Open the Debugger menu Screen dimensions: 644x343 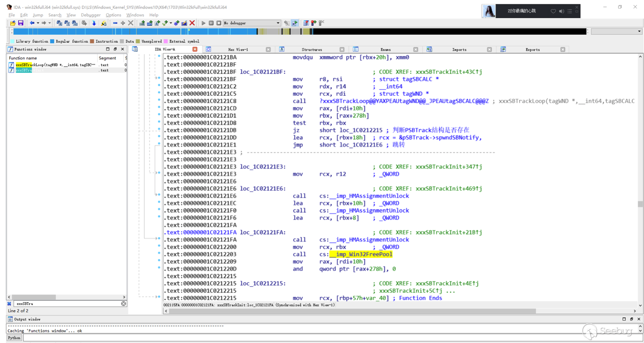pos(90,15)
